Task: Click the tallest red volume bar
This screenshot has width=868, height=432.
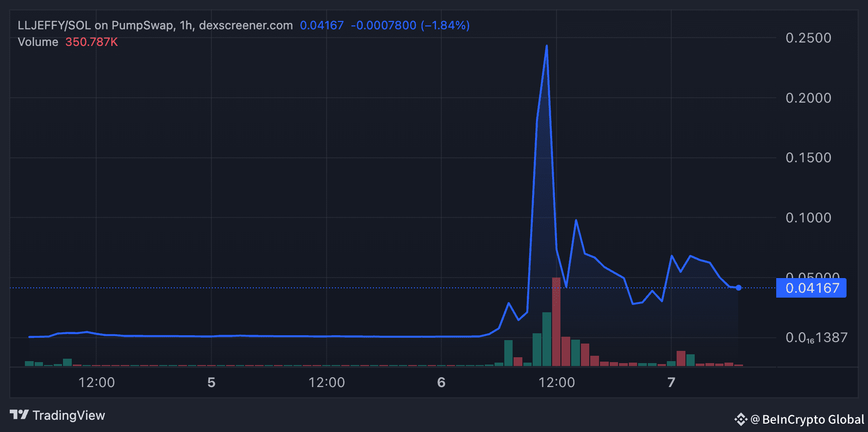Action: click(556, 322)
